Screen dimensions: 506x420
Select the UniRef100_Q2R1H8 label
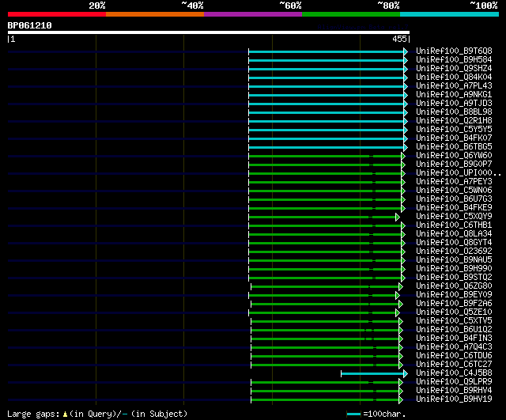[454, 121]
